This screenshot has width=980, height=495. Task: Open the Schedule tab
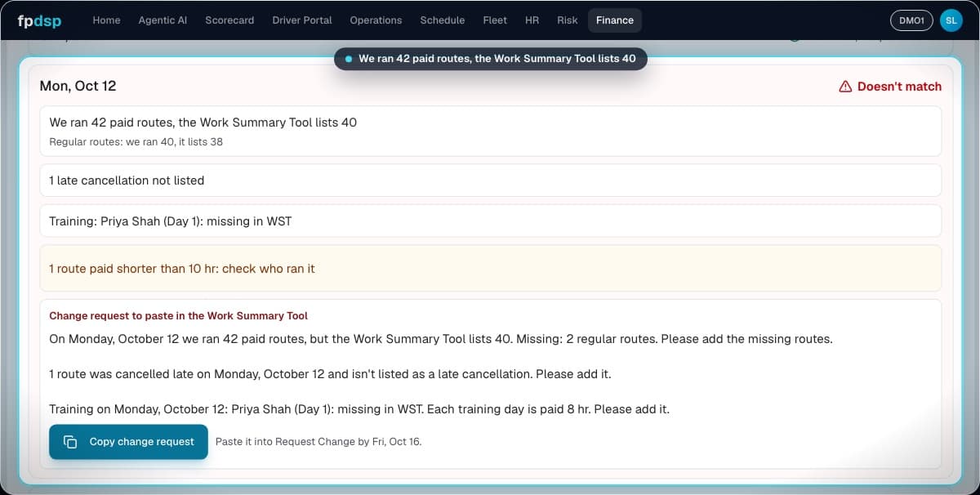point(443,20)
